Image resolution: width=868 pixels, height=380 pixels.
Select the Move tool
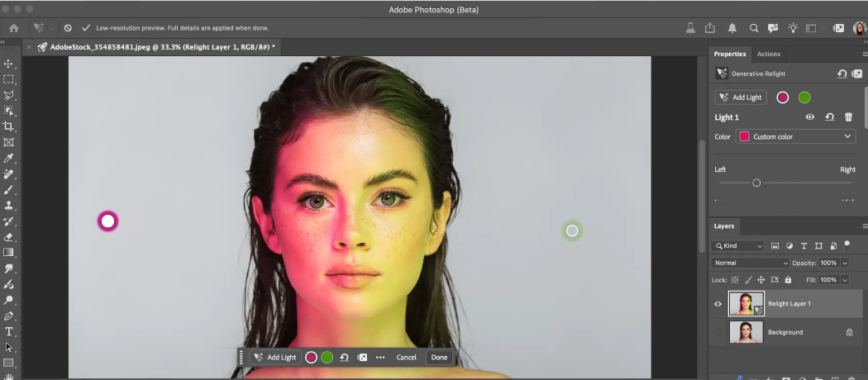pyautogui.click(x=8, y=64)
